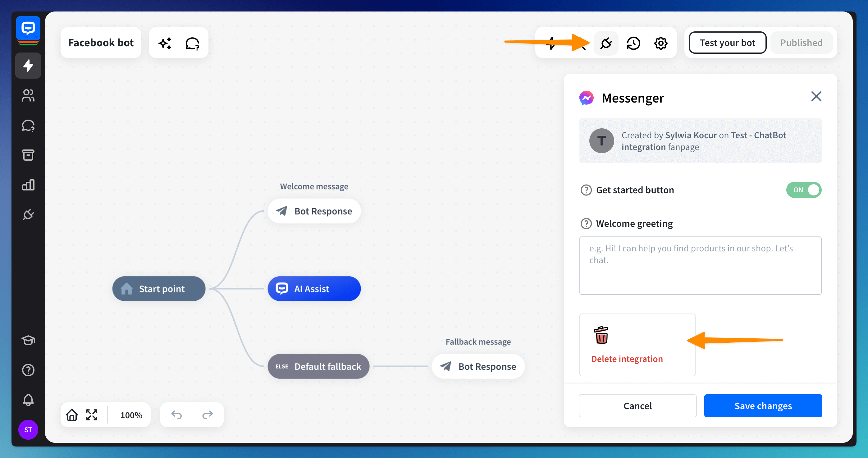Open notifications bell in sidebar
Image resolution: width=868 pixels, height=458 pixels.
pos(28,400)
